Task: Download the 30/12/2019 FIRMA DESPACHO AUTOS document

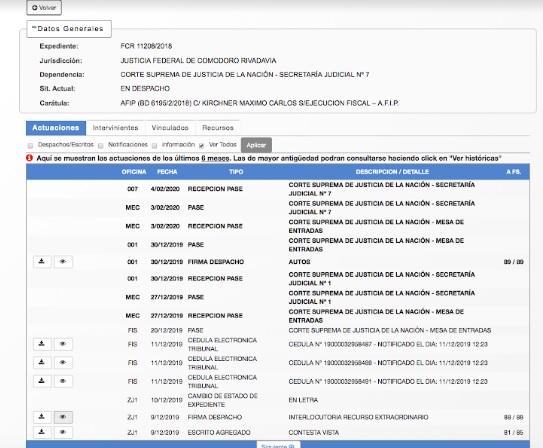Action: (x=42, y=262)
